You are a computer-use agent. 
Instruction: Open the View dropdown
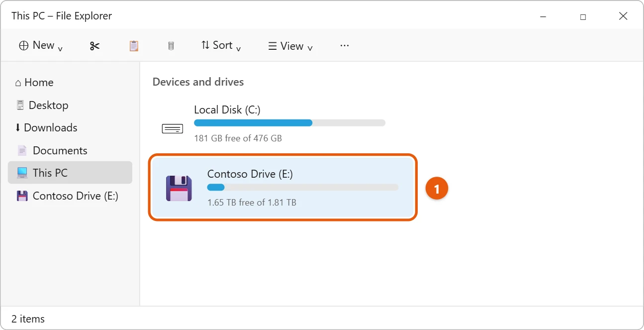290,46
